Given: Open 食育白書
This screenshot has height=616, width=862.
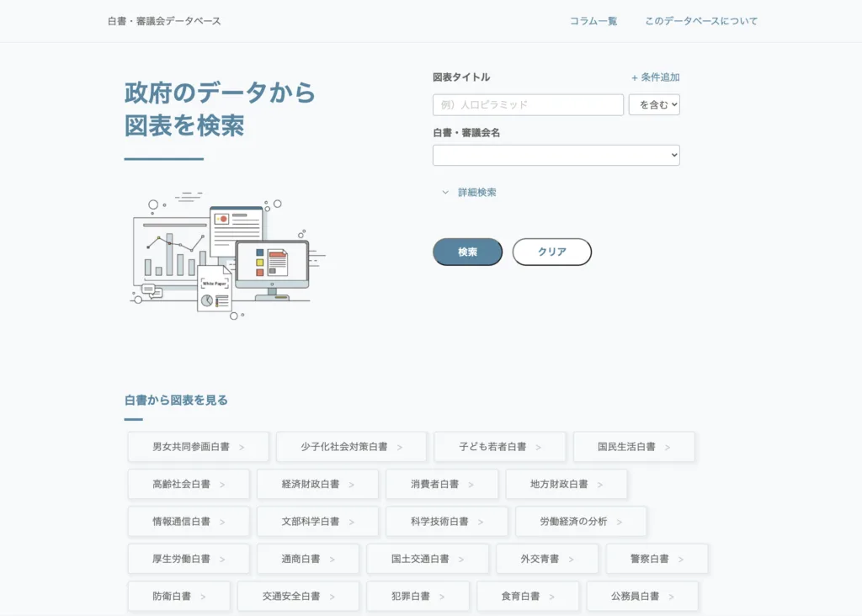Looking at the screenshot, I should (x=528, y=596).
